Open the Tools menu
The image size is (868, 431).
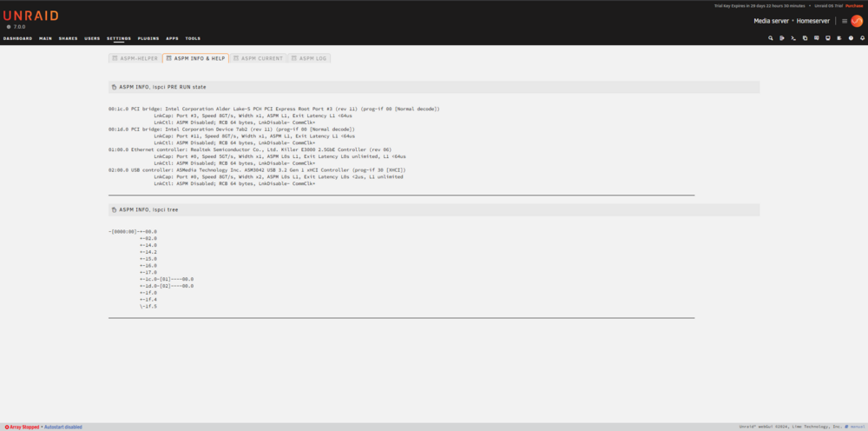[193, 39]
